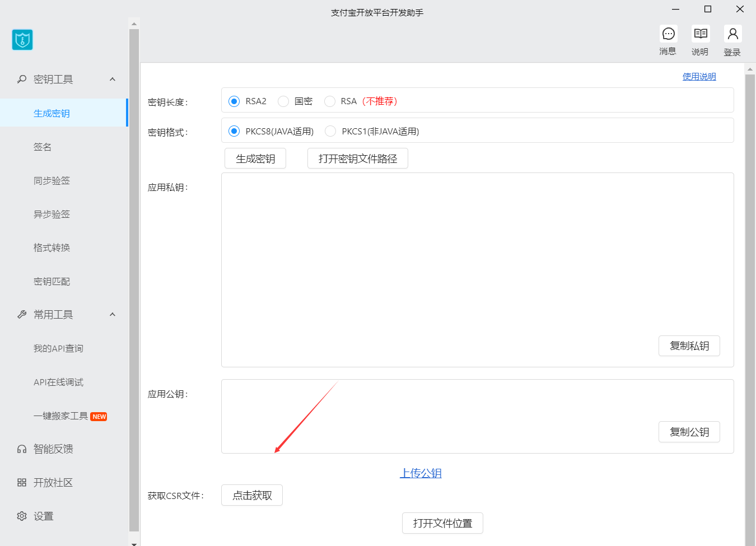The height and width of the screenshot is (546, 756).
Task: Select the RSA (不推荐) option
Action: pos(330,101)
